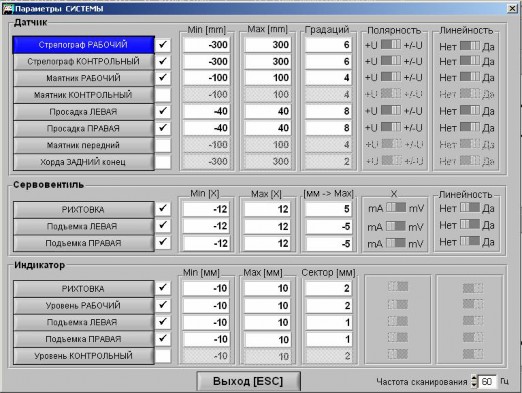522x393 pixels.
Task: Uncheck the Стрелограф РАБОЧИЙ checkbox
Action: [163, 45]
